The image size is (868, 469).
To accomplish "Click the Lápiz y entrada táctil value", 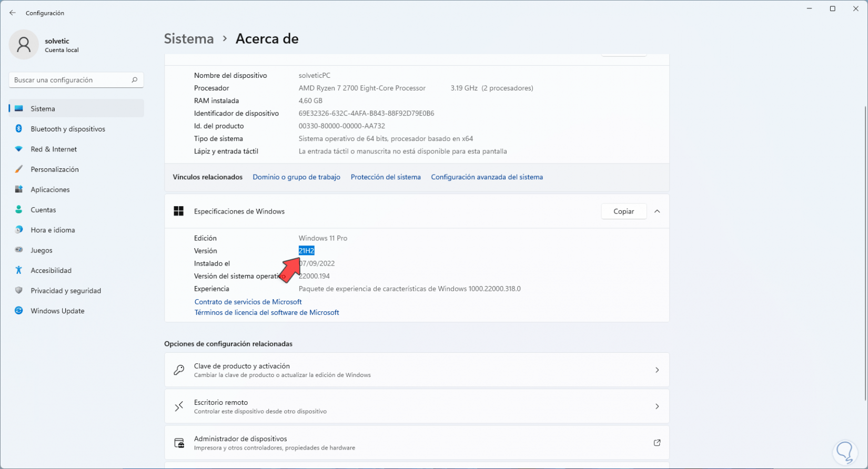I will click(403, 151).
